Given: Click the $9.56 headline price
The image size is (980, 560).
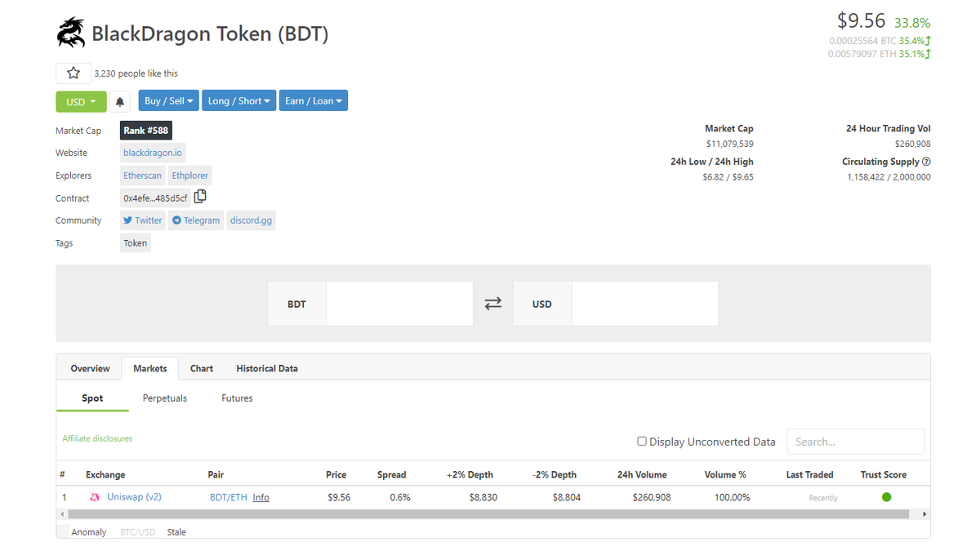Looking at the screenshot, I should 861,21.
